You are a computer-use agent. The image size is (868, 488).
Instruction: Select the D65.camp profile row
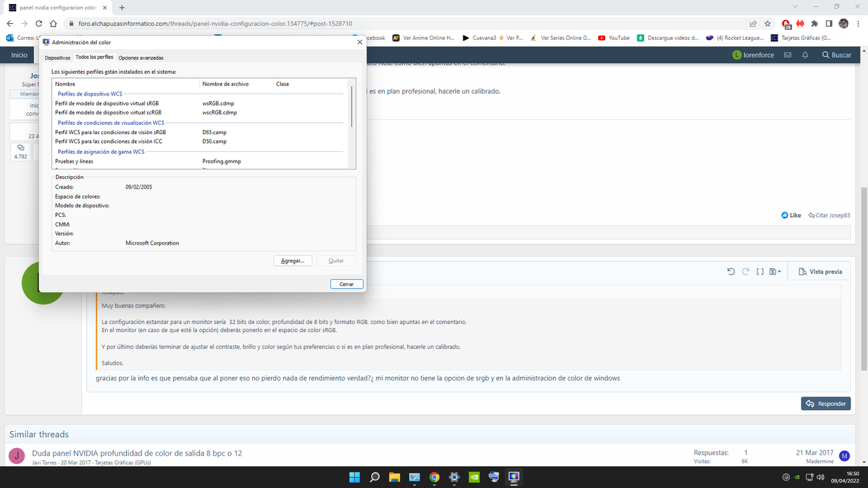click(199, 132)
